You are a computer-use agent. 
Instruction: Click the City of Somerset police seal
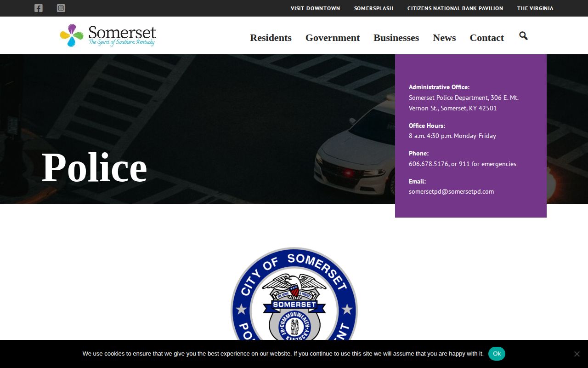click(x=294, y=294)
